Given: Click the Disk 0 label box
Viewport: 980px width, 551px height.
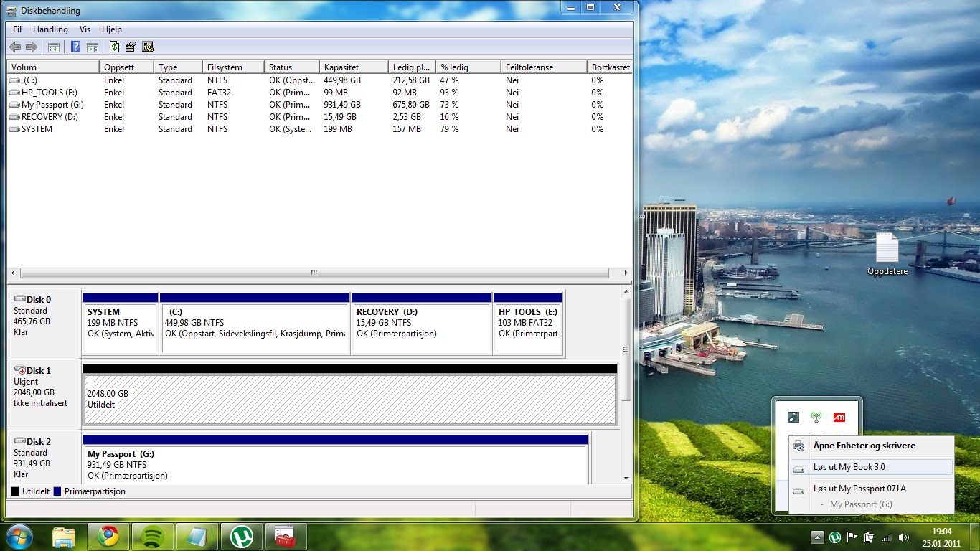Looking at the screenshot, I should (43, 322).
